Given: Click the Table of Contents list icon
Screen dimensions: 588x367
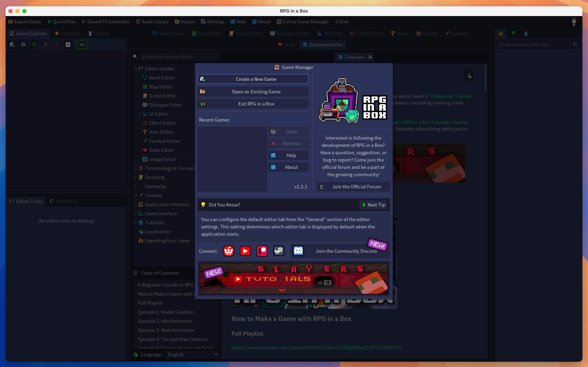Looking at the screenshot, I should pyautogui.click(x=135, y=273).
